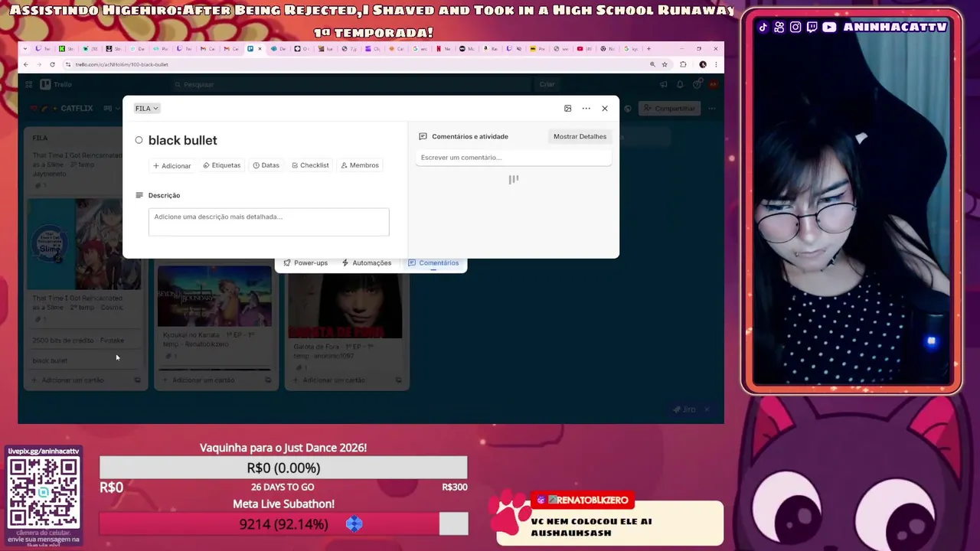Add a Checklist to the card
This screenshot has height=551, width=980.
coord(310,165)
